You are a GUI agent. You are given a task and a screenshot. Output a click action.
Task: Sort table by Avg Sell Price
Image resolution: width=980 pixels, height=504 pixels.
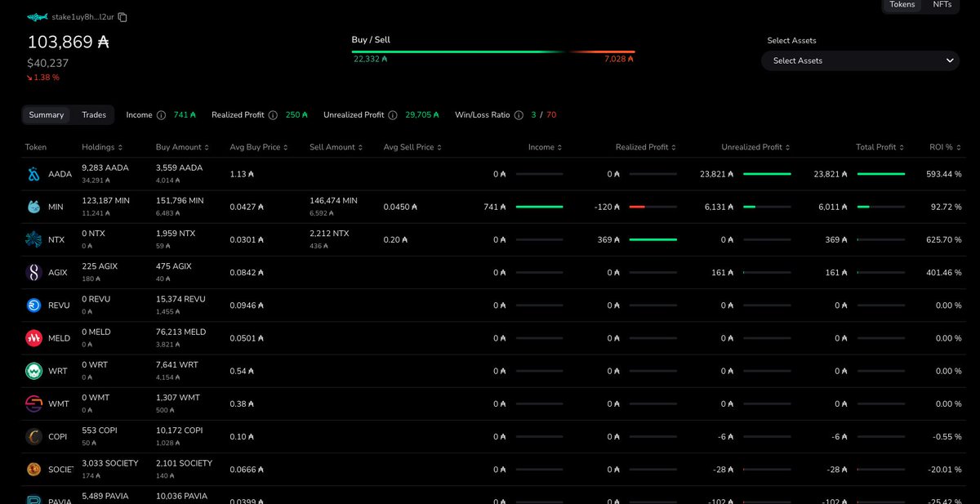tap(412, 147)
